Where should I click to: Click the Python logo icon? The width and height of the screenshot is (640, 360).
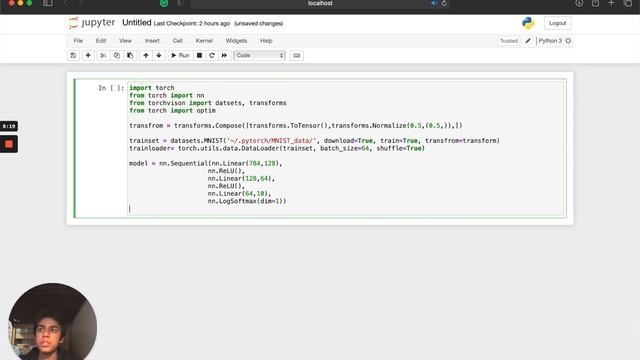[x=528, y=23]
